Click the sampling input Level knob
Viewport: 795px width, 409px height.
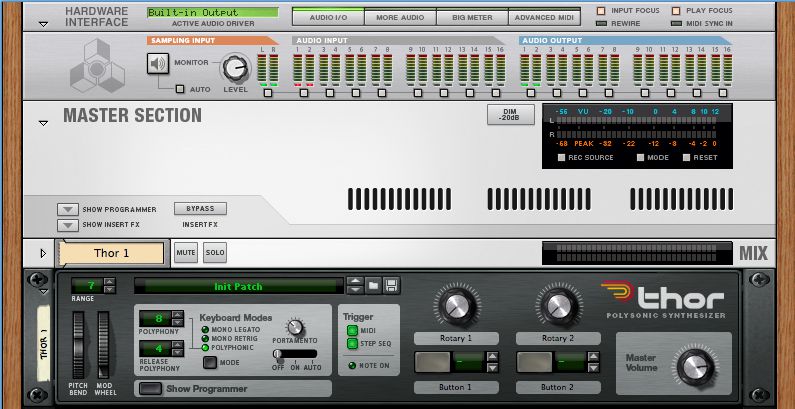tap(235, 69)
